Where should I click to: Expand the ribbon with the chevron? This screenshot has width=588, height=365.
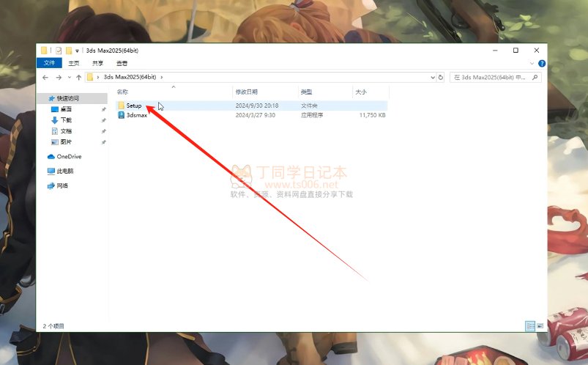(x=532, y=64)
